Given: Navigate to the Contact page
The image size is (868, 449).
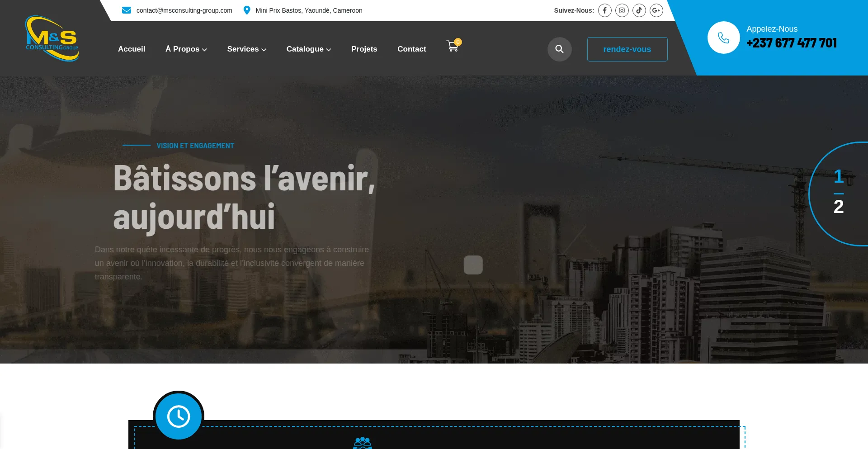Looking at the screenshot, I should tap(411, 49).
